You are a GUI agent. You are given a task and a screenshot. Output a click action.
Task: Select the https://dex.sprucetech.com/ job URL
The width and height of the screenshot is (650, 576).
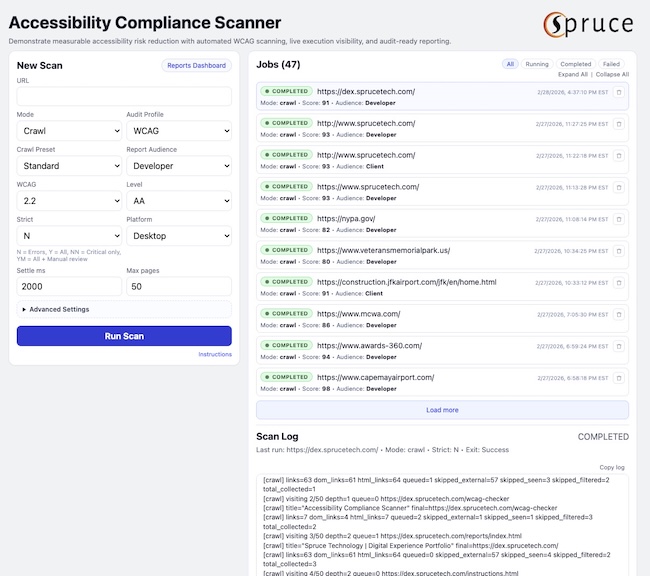coord(366,92)
